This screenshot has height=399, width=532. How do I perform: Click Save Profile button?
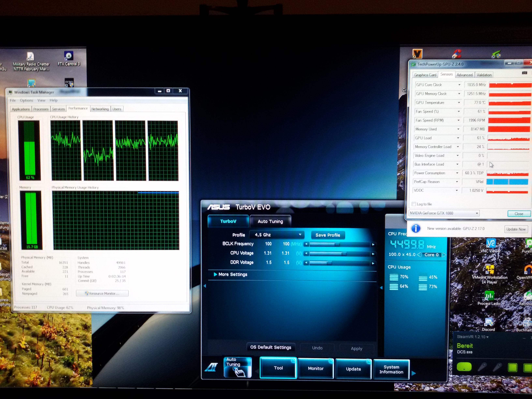pos(328,235)
